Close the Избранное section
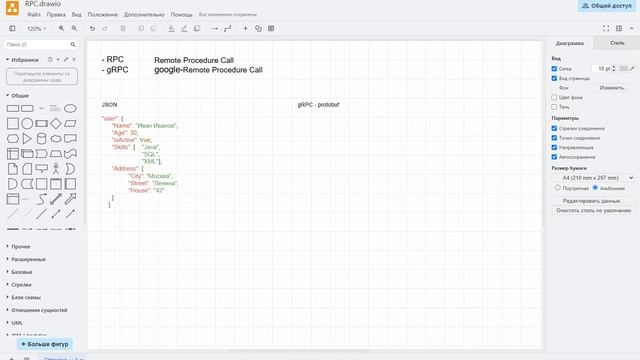This screenshot has width=640, height=360. 74,60
